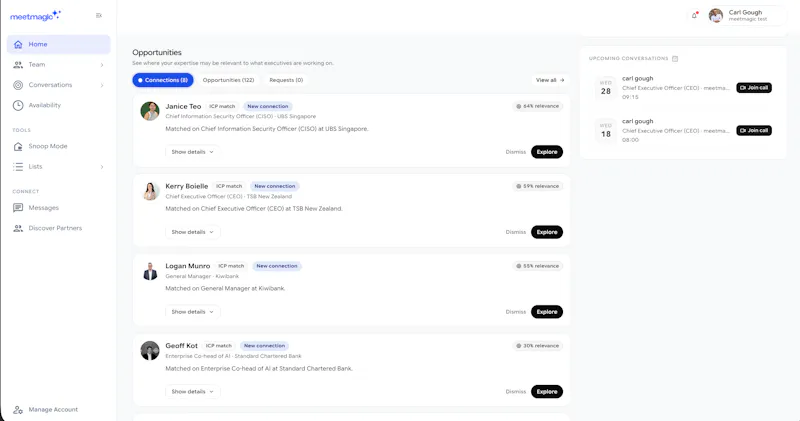Click the Logan Munro name
The image size is (800, 421).
coord(188,266)
